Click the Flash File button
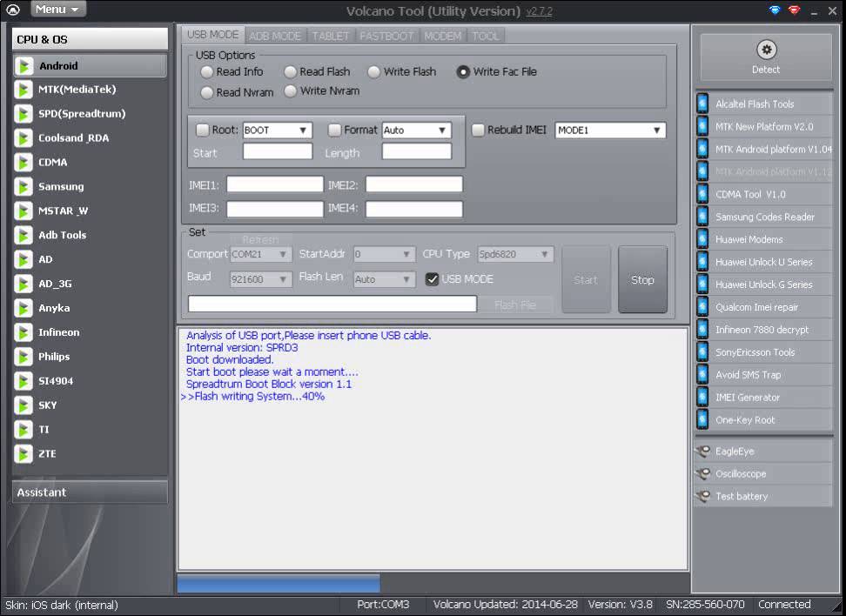Screen dimensions: 846x616 [515, 305]
